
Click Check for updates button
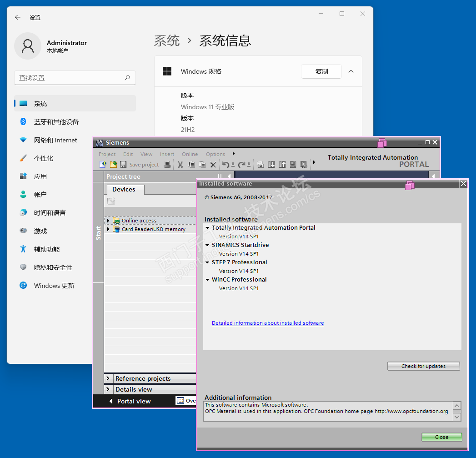click(x=423, y=366)
